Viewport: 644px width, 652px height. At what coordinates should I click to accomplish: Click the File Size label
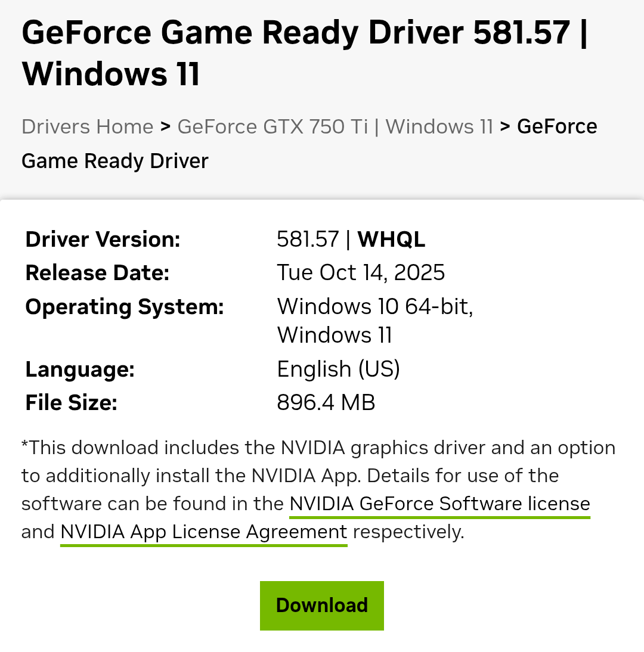[x=71, y=403]
